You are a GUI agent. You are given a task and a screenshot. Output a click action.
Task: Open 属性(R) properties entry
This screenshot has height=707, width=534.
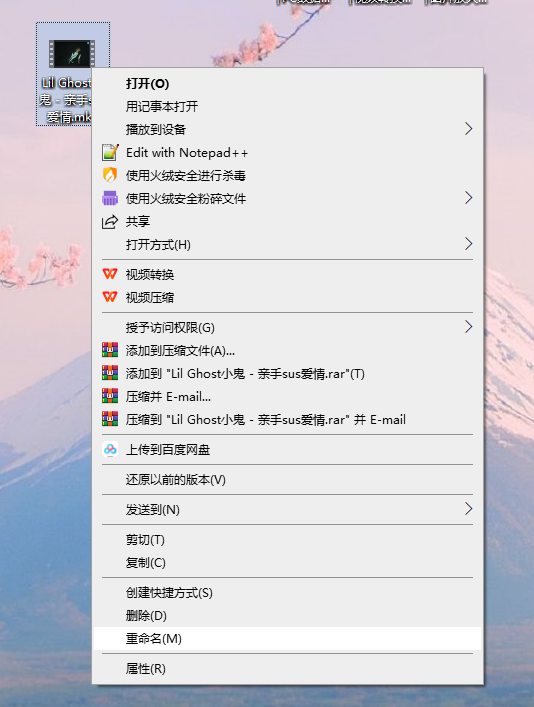click(x=287, y=668)
